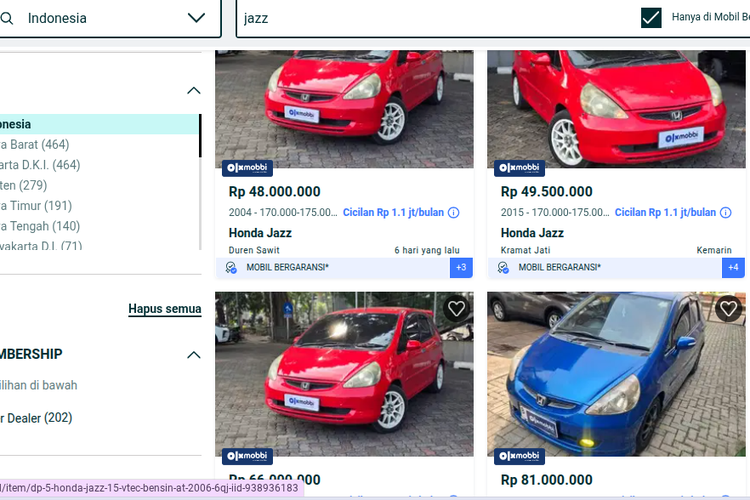Click the search magnifier icon beside Indonesia
The image size is (750, 500).
click(6, 18)
